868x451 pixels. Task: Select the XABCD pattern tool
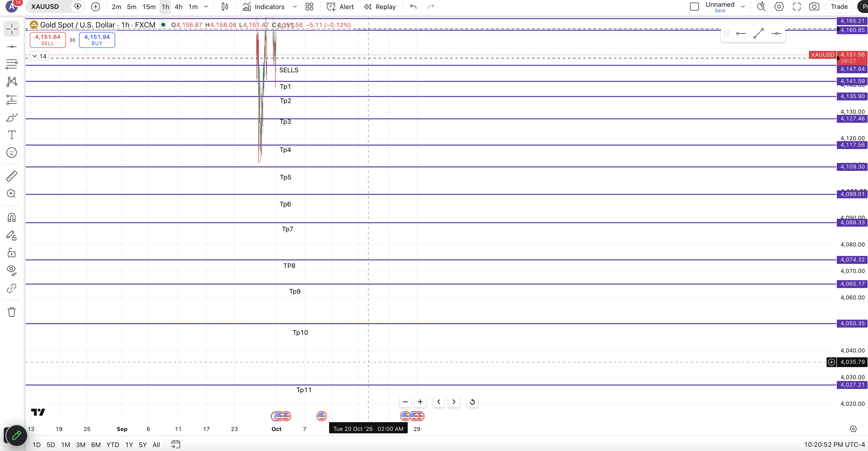tap(11, 82)
